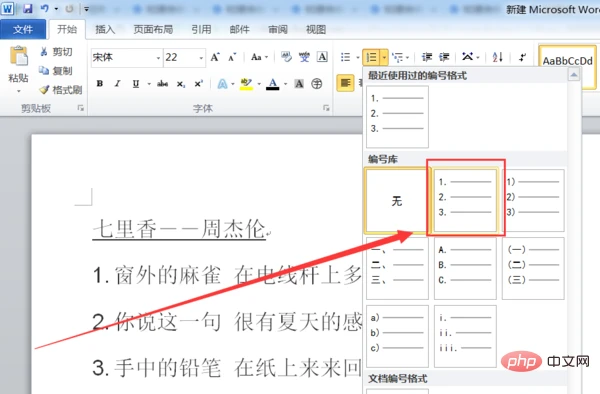Click the Grow Font icon
The height and width of the screenshot is (394, 600).
[x=215, y=57]
